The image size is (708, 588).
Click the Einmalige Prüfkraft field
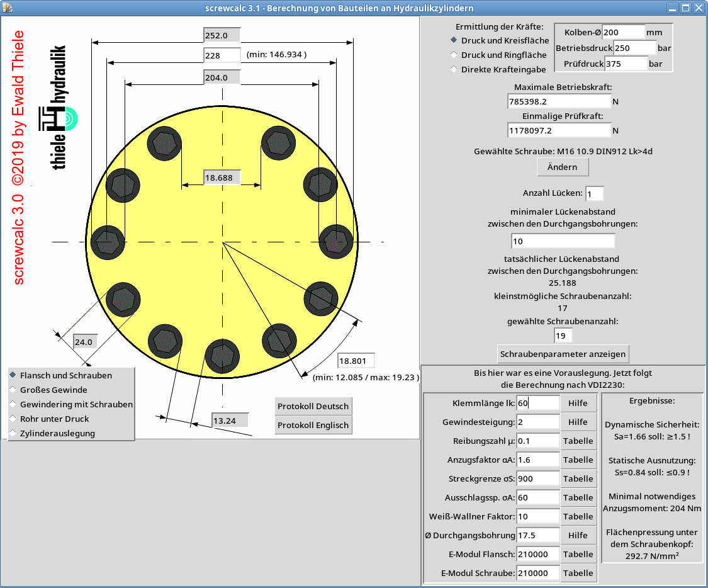[559, 130]
